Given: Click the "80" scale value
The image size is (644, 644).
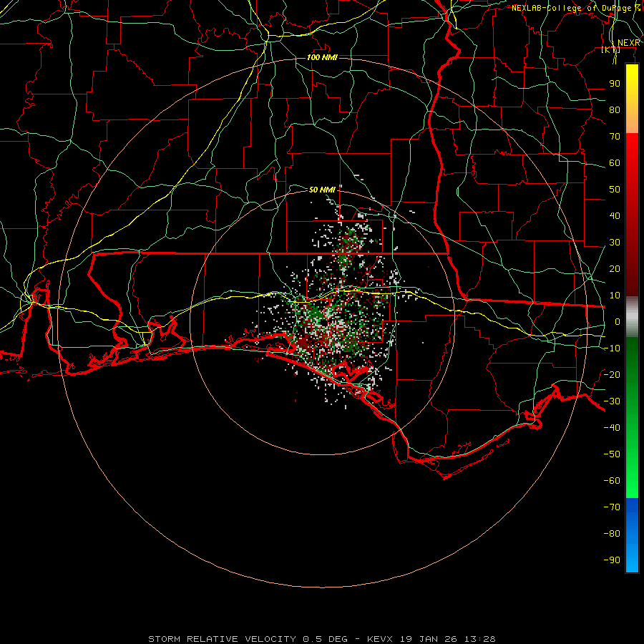Looking at the screenshot, I should pyautogui.click(x=615, y=109).
